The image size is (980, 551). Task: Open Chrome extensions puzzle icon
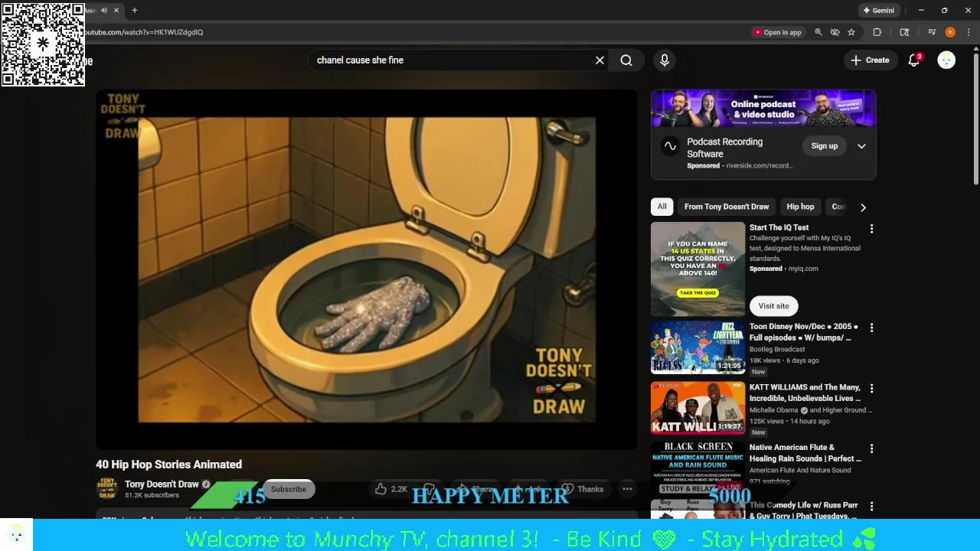click(x=877, y=32)
